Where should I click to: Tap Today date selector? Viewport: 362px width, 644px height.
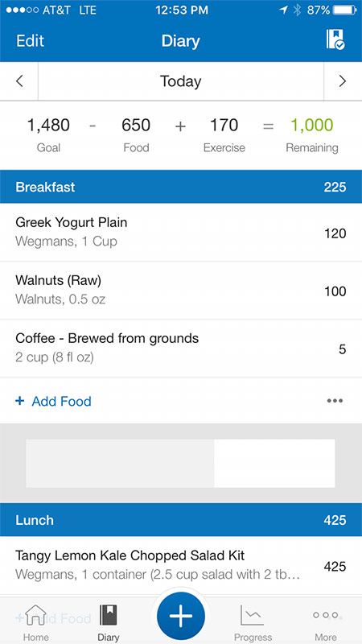[180, 81]
